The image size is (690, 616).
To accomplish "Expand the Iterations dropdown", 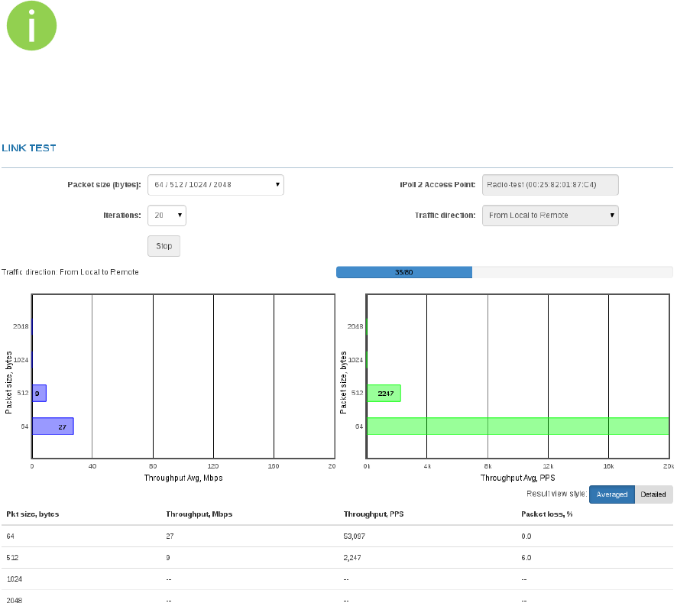I will tap(167, 216).
